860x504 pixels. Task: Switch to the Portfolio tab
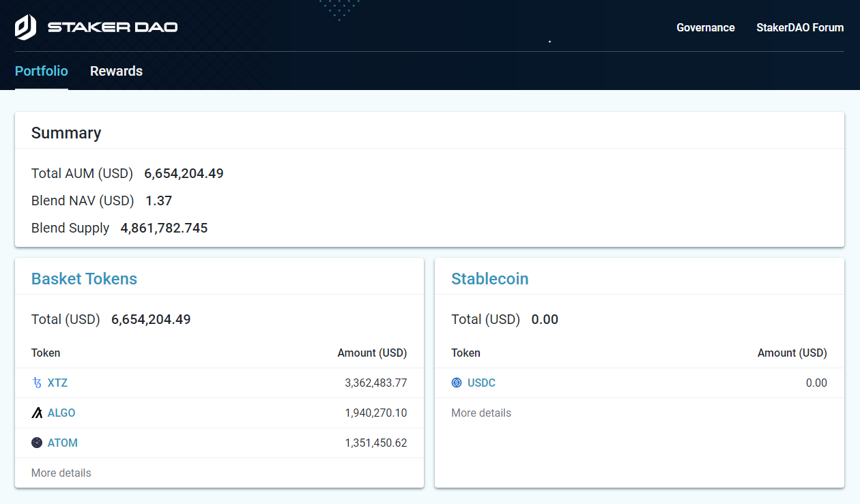point(42,71)
